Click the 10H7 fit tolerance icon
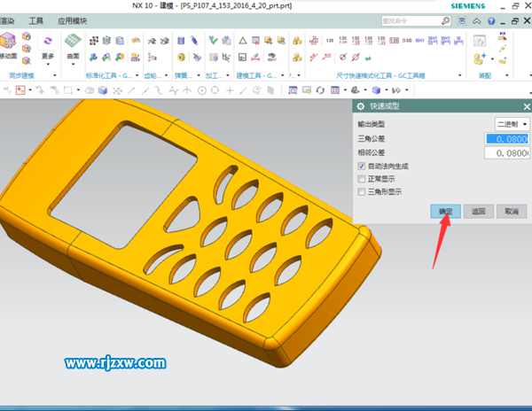532x411 pixels. coord(419,41)
